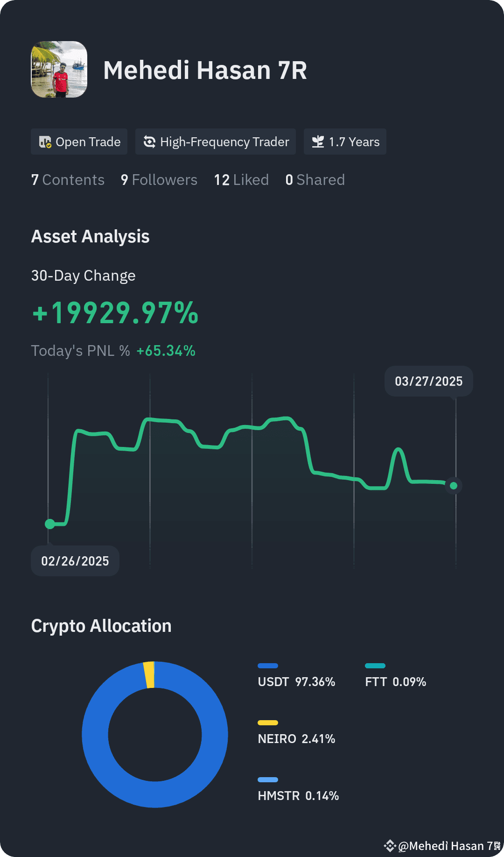Select the Open Trade badge
The width and height of the screenshot is (504, 857).
[x=79, y=142]
